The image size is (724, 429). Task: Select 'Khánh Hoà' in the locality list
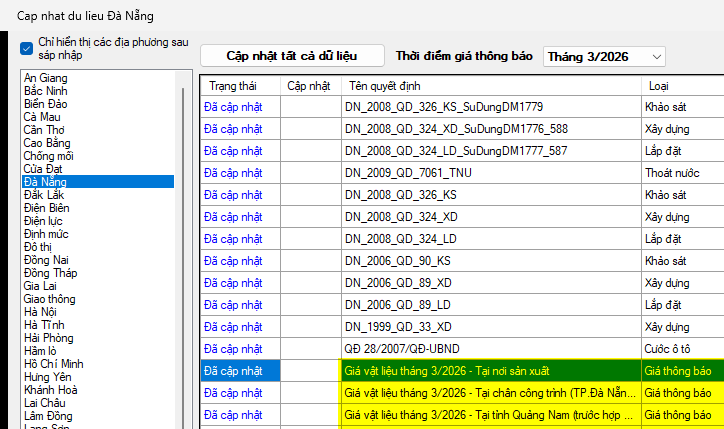pyautogui.click(x=51, y=390)
